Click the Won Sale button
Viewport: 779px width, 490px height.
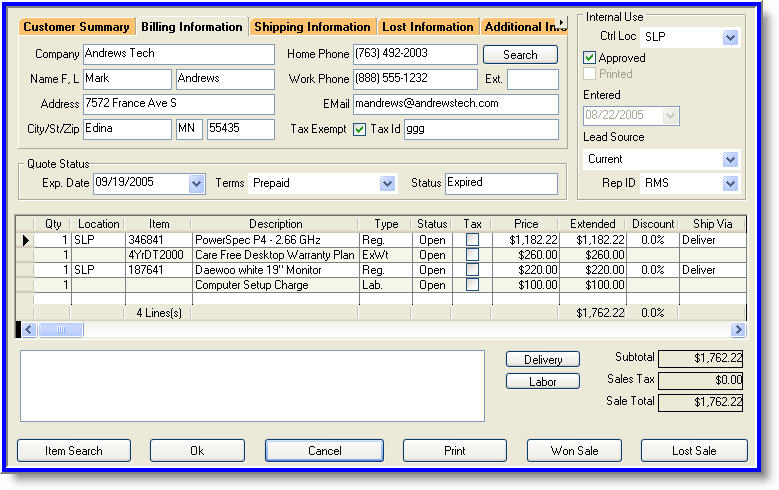click(574, 451)
